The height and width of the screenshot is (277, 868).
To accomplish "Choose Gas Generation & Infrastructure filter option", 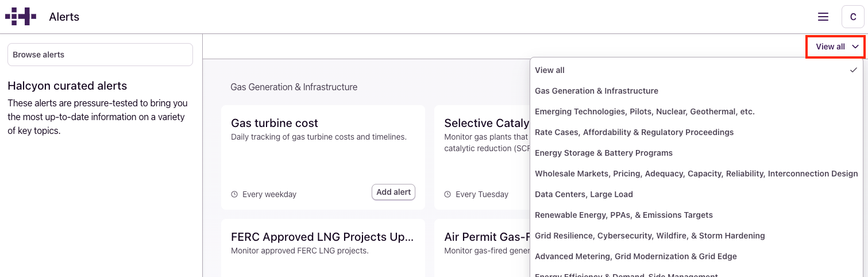I will (x=696, y=91).
